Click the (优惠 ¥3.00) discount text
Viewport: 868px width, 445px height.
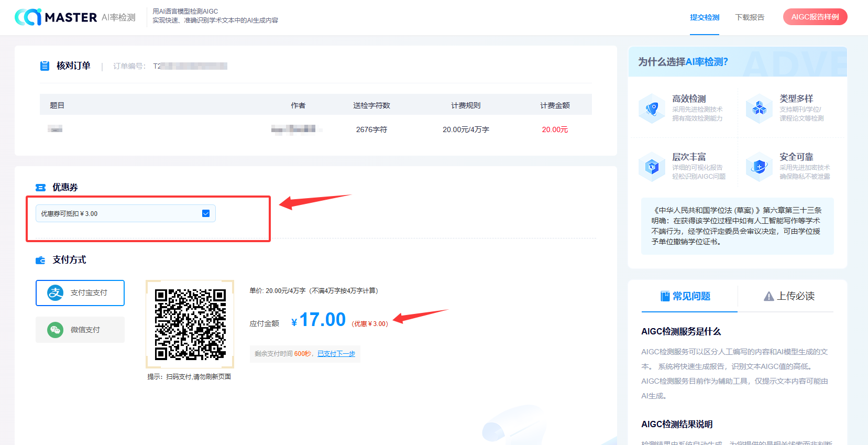(x=370, y=324)
